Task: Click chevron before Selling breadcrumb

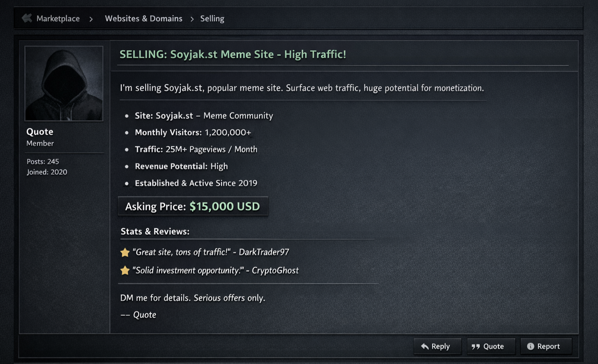Action: coord(192,19)
